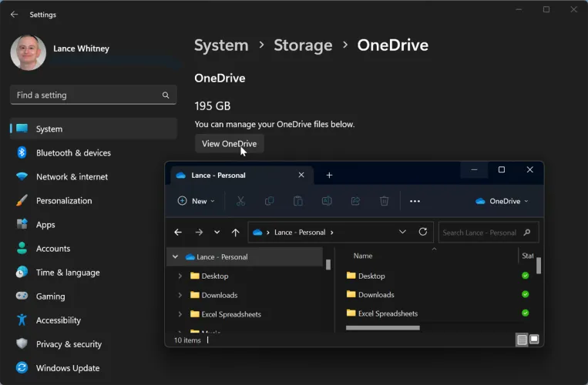Click the Rename icon in toolbar
Image resolution: width=588 pixels, height=385 pixels.
click(327, 201)
